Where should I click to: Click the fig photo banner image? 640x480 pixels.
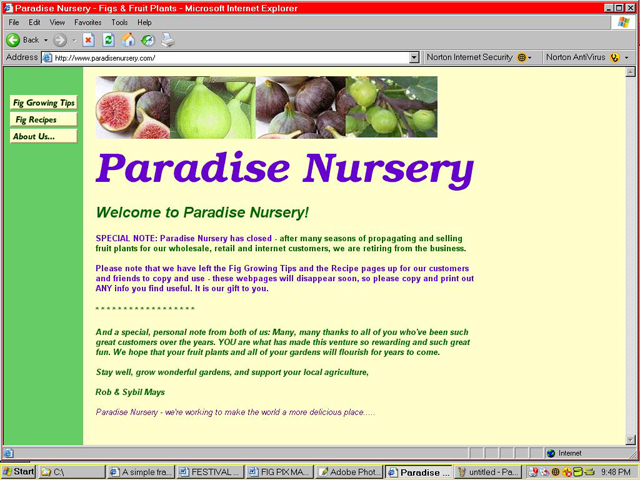tap(267, 107)
